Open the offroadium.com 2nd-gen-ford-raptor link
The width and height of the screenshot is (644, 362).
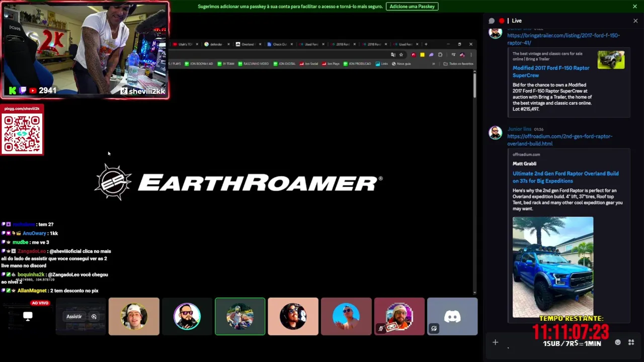[x=559, y=140]
